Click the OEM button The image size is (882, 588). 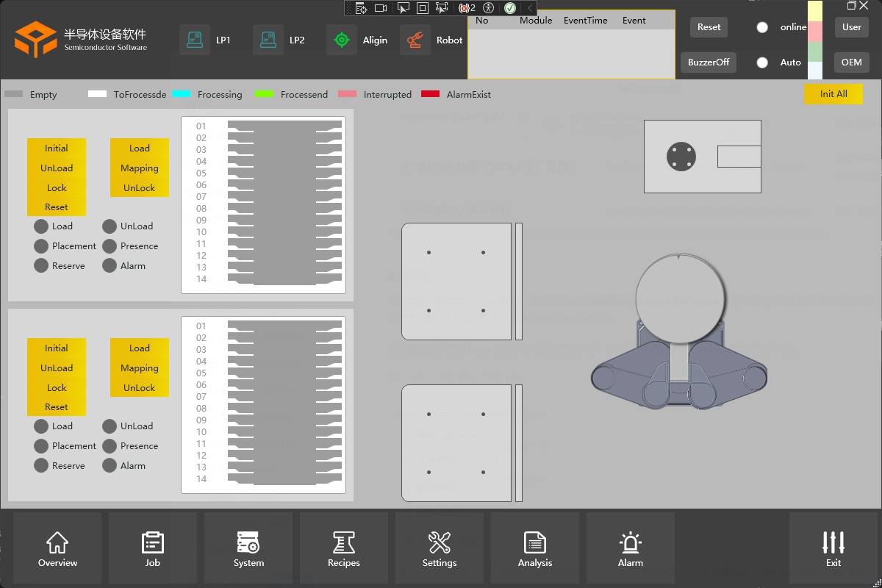[852, 62]
